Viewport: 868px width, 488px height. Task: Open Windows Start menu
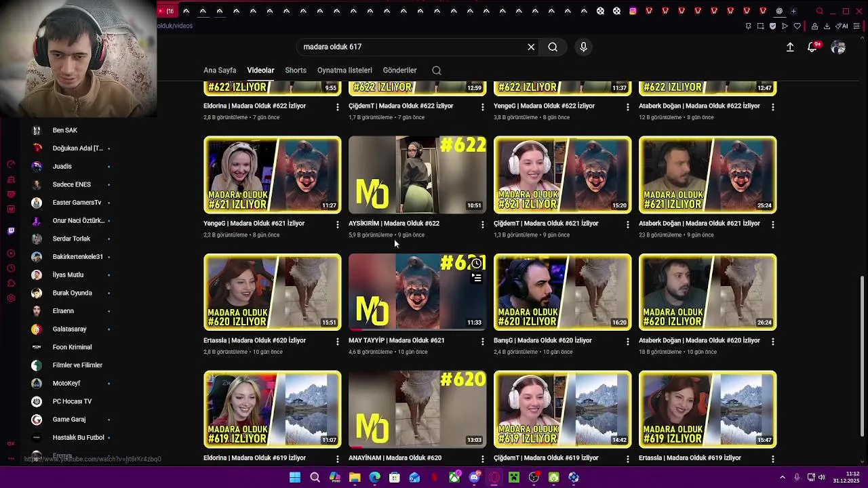[295, 477]
